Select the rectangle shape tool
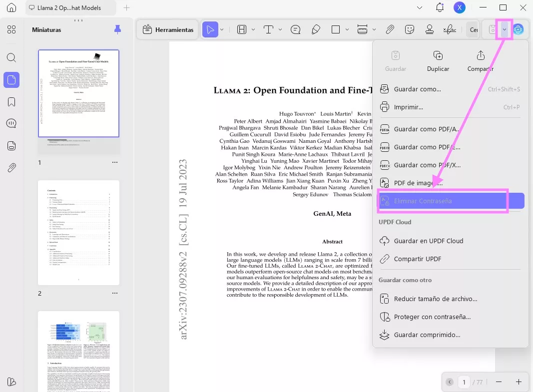 (x=336, y=29)
